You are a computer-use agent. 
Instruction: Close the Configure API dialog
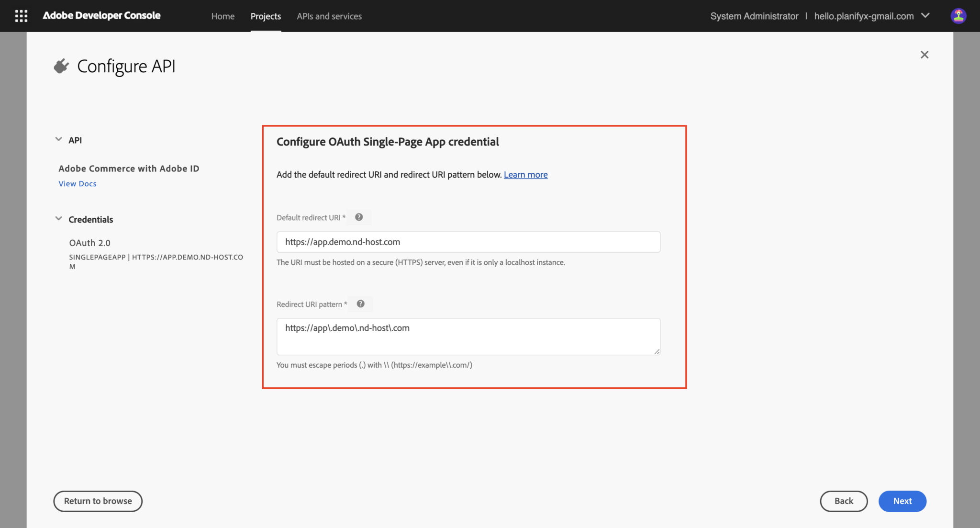(924, 55)
